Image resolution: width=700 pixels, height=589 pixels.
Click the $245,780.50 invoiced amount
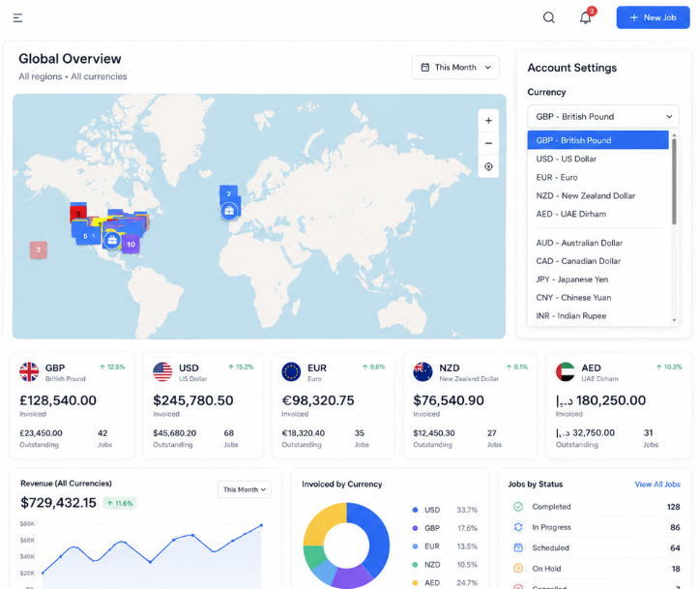192,400
